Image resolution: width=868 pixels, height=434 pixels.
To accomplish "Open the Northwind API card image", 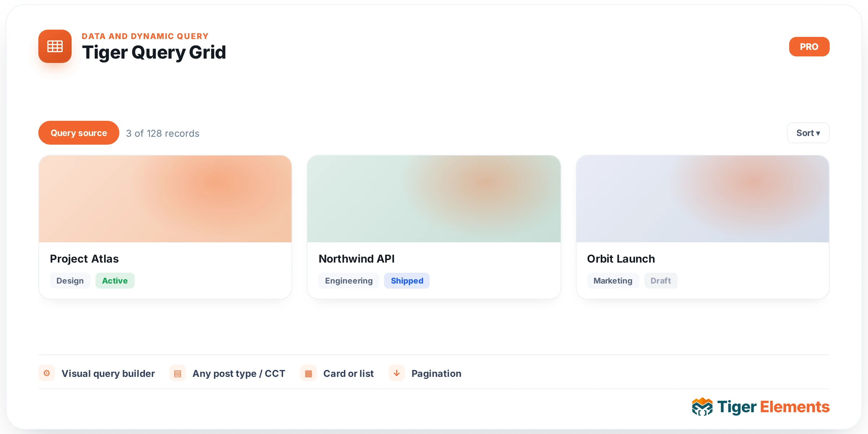I will click(x=434, y=199).
